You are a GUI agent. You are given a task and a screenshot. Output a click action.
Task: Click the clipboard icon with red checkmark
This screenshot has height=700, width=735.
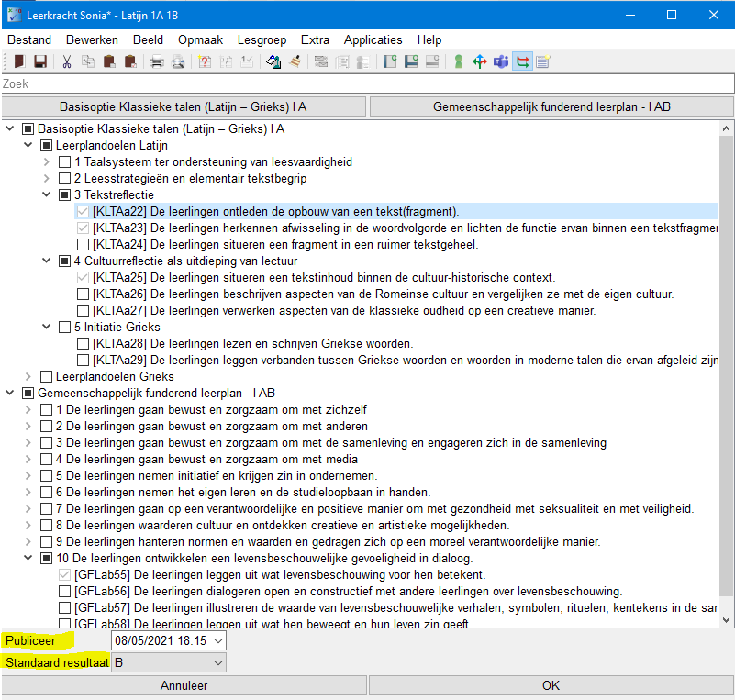[130, 61]
